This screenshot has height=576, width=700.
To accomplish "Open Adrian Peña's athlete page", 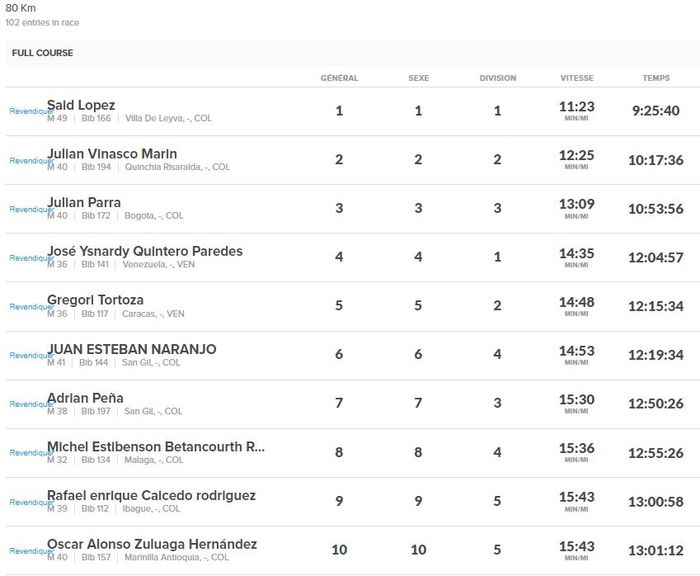I will point(86,397).
